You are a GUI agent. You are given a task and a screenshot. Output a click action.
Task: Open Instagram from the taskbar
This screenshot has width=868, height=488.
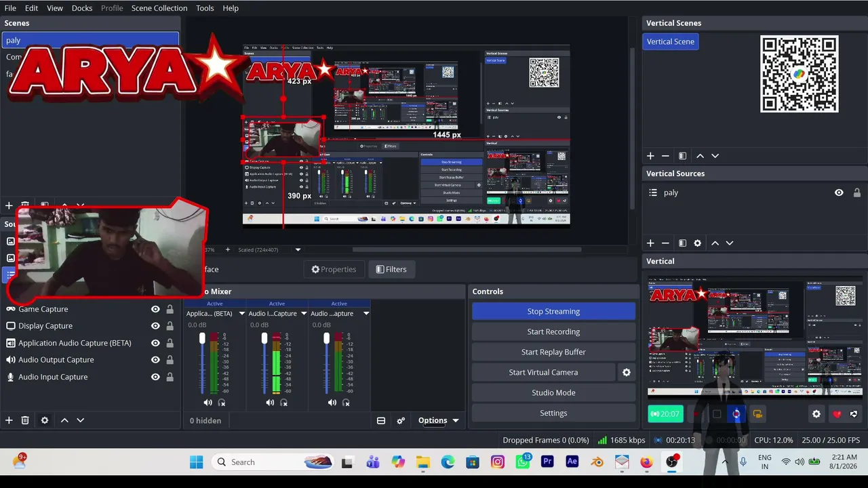[x=498, y=462]
